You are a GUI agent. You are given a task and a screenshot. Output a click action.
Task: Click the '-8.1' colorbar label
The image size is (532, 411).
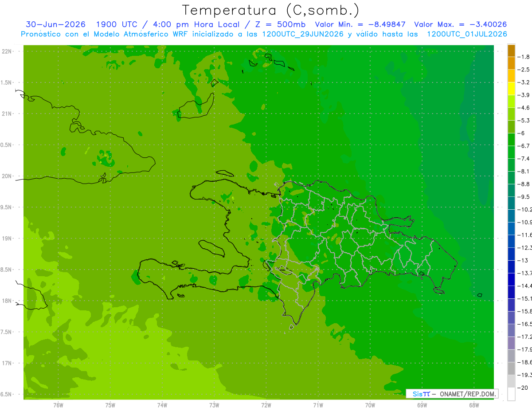coord(524,171)
